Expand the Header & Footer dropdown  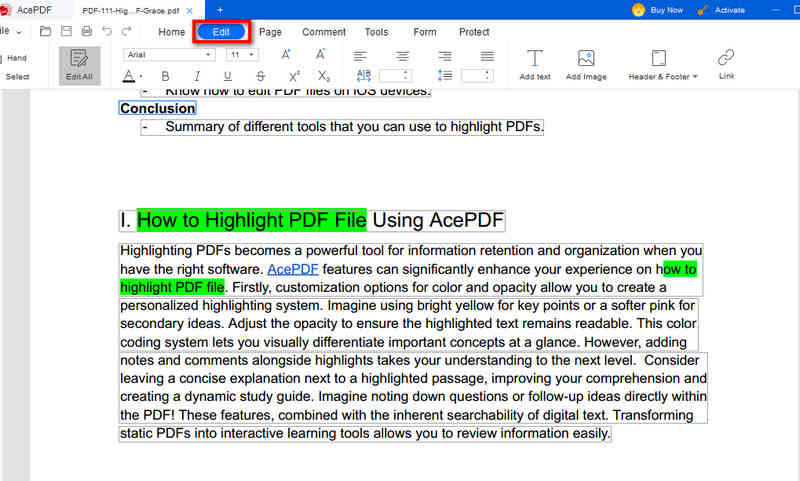point(662,76)
